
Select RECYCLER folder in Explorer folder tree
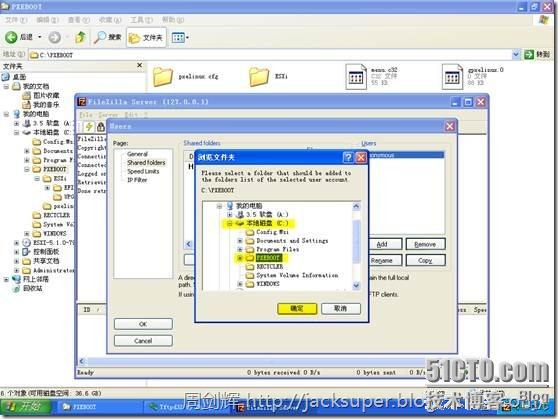(56, 215)
